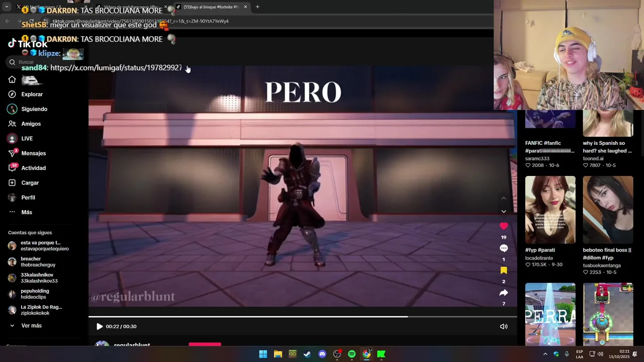Open locadelirante uploader profile
Image resolution: width=644 pixels, height=362 pixels.
click(539, 258)
